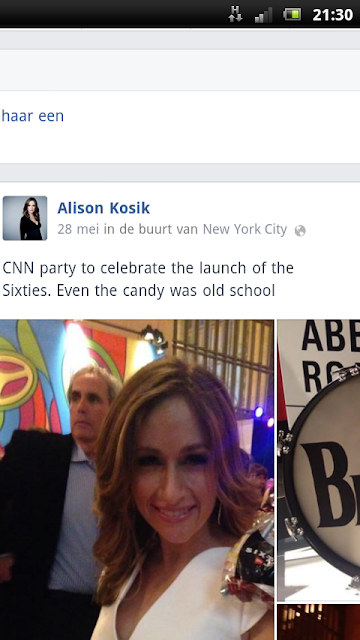Tap the mobile data H arrows icon
The height and width of the screenshot is (640, 360).
[236, 14]
